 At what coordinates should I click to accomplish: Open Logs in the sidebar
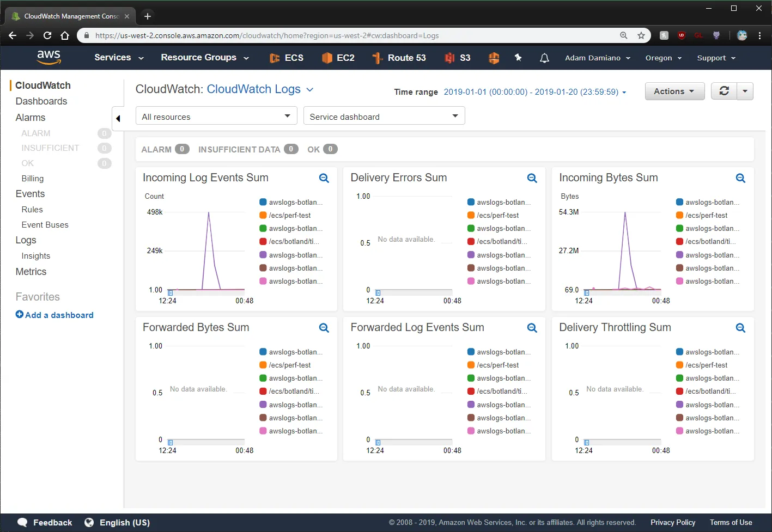point(26,240)
